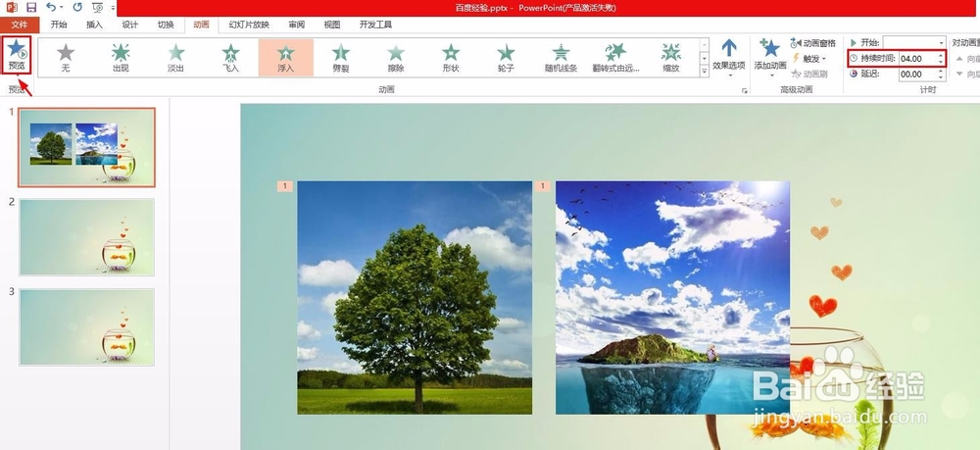
Task: Decrease the 持续时间 duration with down spinner
Action: tap(941, 62)
